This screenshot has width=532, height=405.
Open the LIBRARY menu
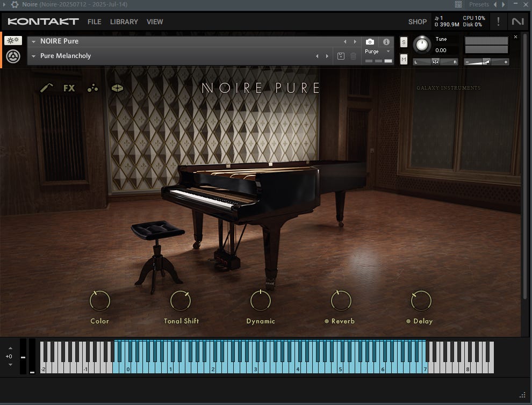[x=124, y=21]
